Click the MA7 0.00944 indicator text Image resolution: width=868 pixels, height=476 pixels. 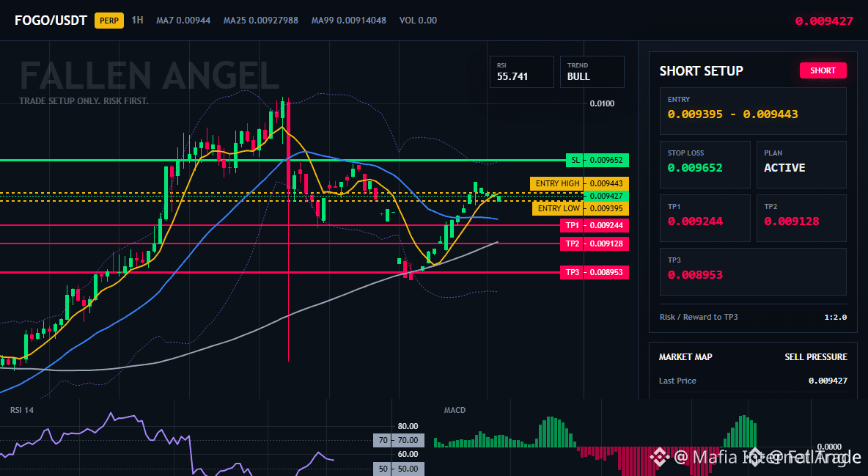click(183, 21)
